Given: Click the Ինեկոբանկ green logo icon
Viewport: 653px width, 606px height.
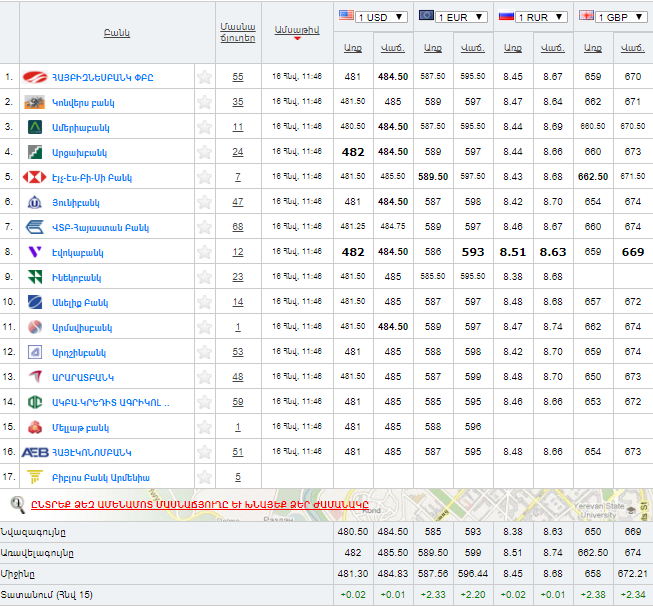Looking at the screenshot, I should coord(35,277).
